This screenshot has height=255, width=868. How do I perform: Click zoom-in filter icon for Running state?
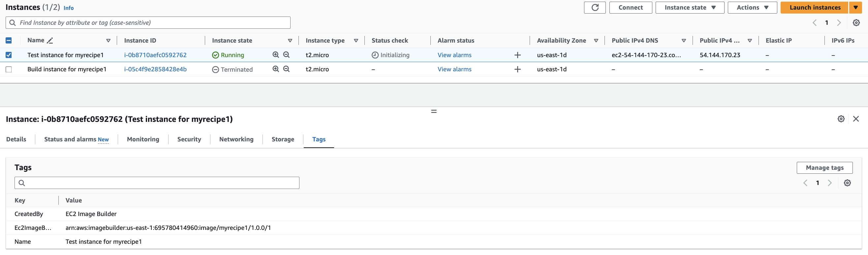[276, 55]
